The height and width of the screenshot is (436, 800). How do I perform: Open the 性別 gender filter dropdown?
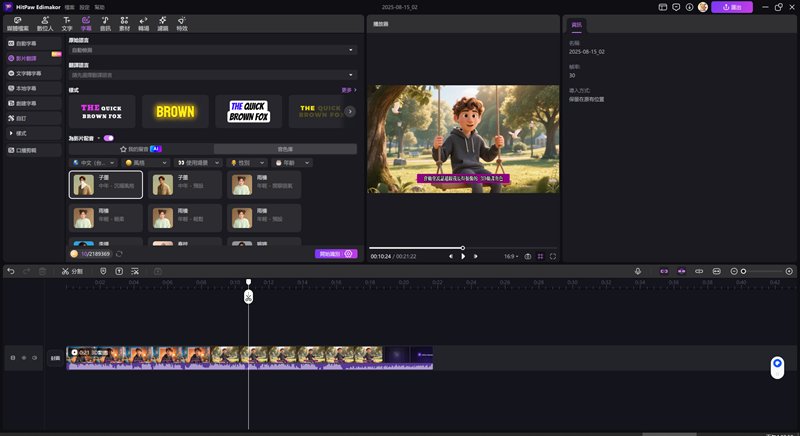click(247, 163)
